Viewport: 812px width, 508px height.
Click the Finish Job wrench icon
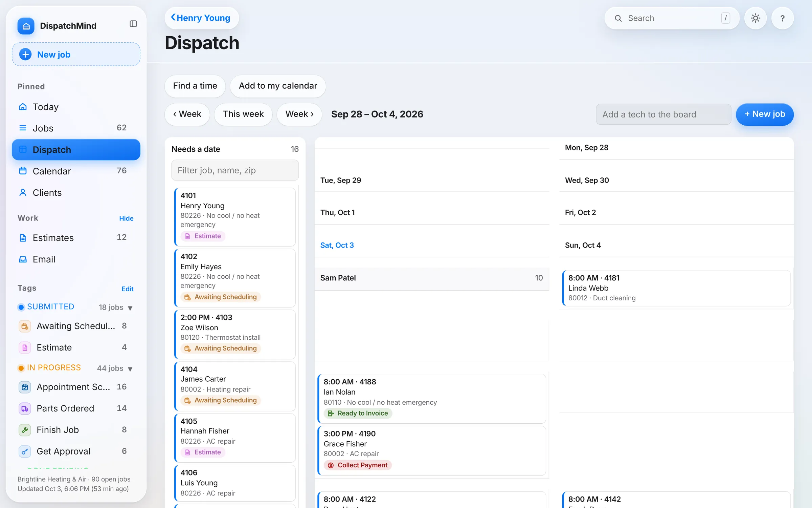pyautogui.click(x=25, y=430)
